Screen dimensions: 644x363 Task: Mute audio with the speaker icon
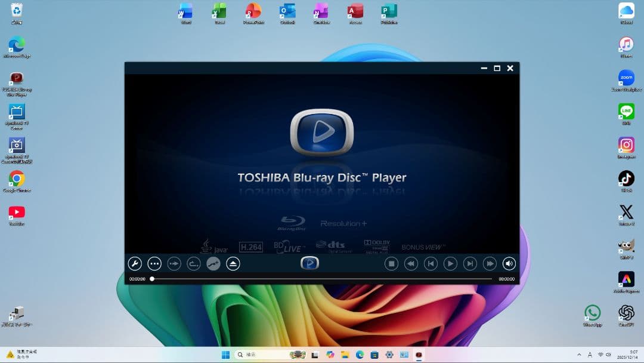click(x=509, y=263)
